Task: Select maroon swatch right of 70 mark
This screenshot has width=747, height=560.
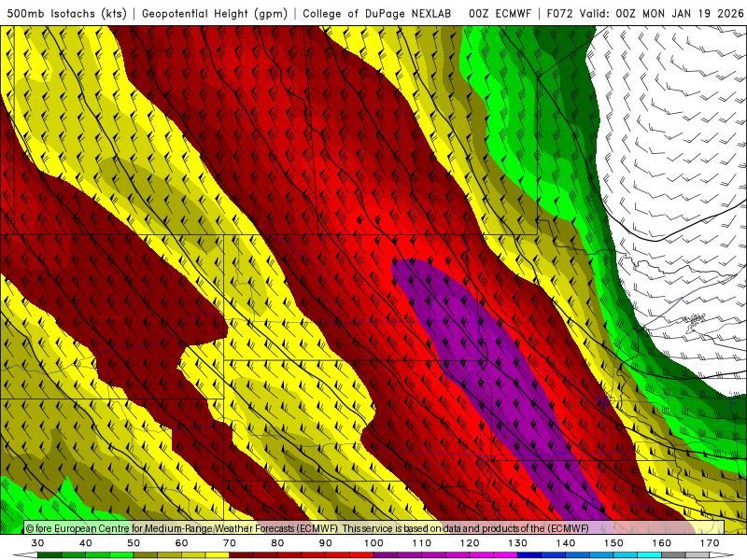Action: 242,555
